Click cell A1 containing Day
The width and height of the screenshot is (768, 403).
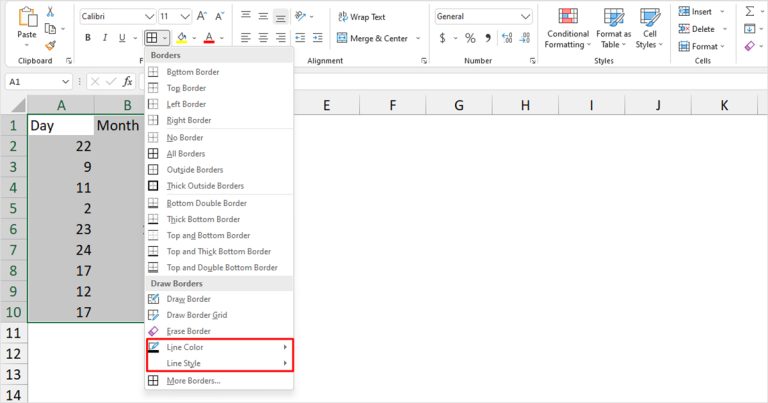[x=61, y=125]
